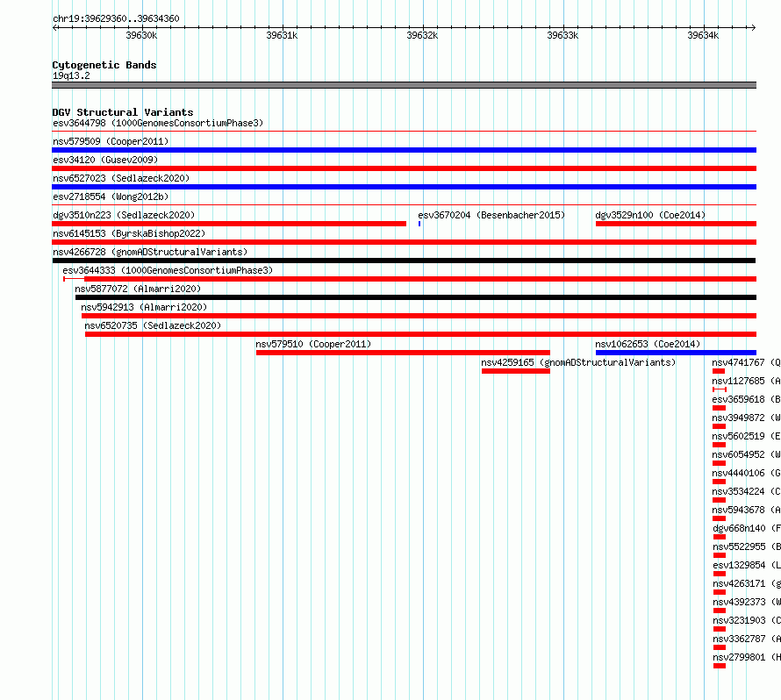Open variant esv2718554 (Wong2012b) label
The height and width of the screenshot is (700, 781).
click(x=111, y=196)
